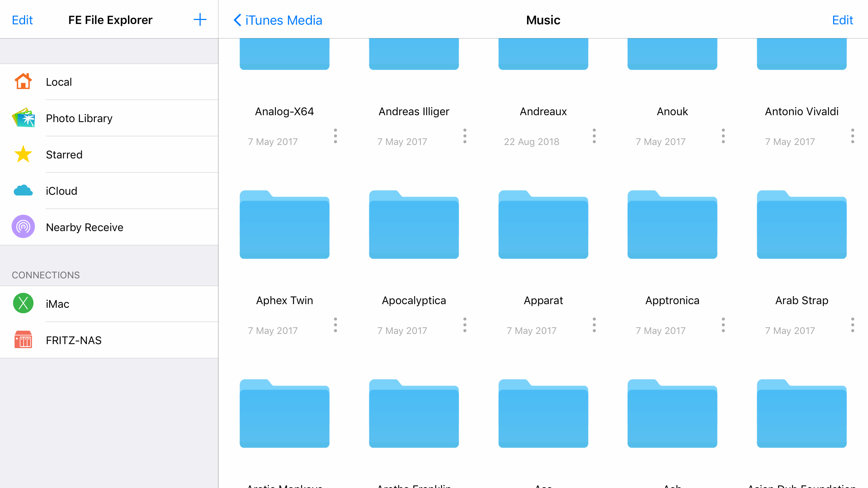The width and height of the screenshot is (868, 488).
Task: Open the Anouk folder icon
Action: (672, 54)
